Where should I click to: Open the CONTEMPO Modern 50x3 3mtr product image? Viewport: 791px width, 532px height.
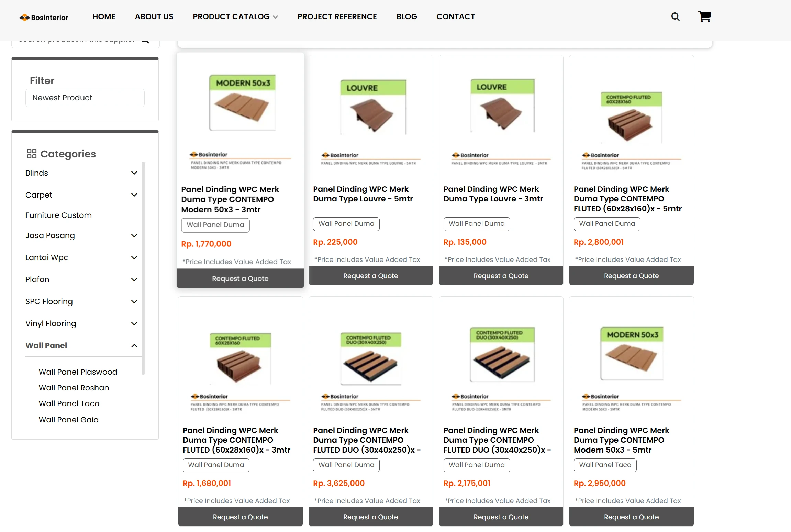tap(241, 117)
